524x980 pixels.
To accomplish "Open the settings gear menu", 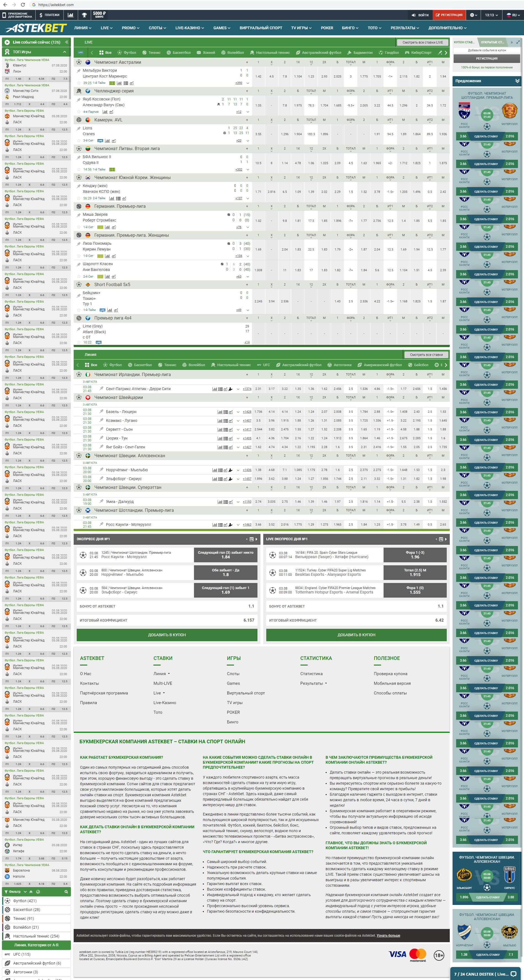I will point(473,15).
